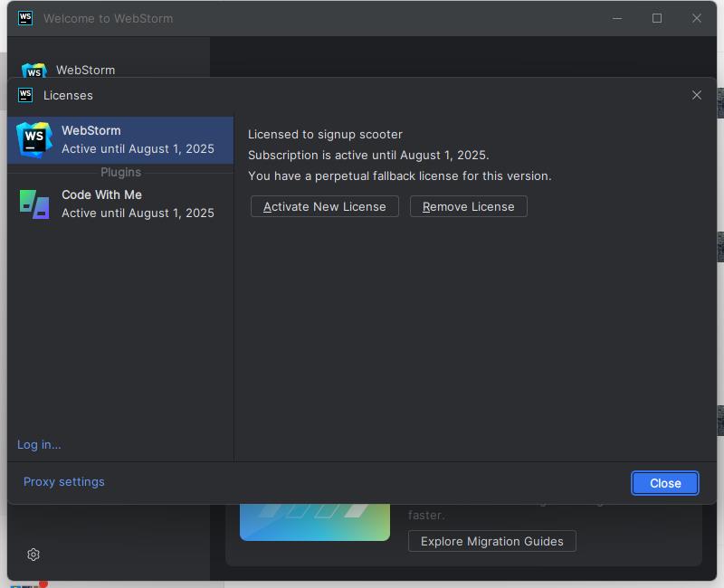This screenshot has width=724, height=588.
Task: Click 'Subscription is active until August 1, 2025.' text
Action: pyautogui.click(x=368, y=155)
